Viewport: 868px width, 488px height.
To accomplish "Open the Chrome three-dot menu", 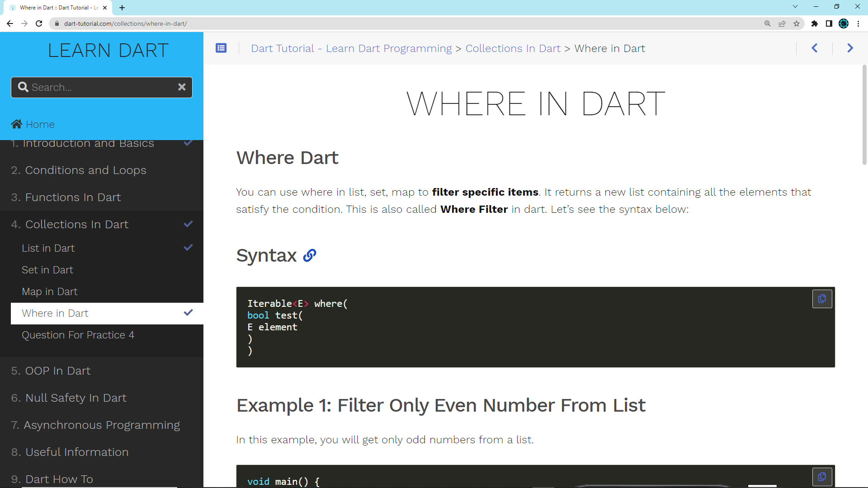I will [858, 23].
